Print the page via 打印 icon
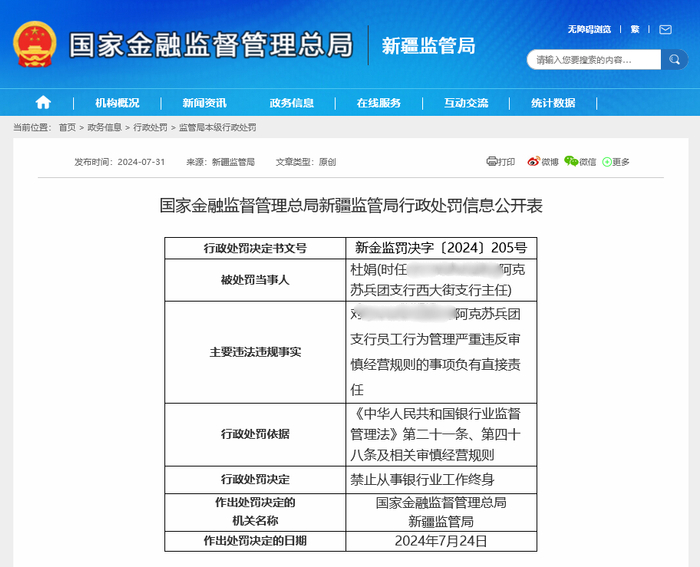700x567 pixels. (x=500, y=161)
